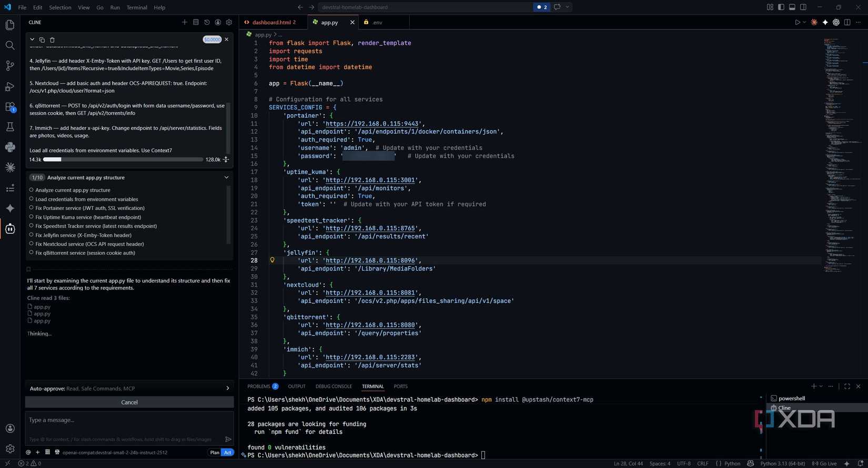Cancel the running Cline task
Viewport: 868px width, 468px height.
click(129, 402)
